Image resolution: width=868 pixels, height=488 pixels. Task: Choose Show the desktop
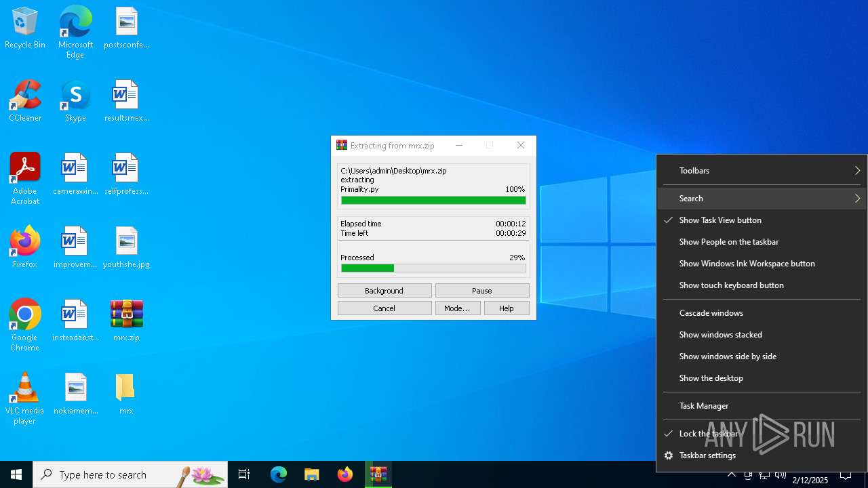tap(762, 378)
